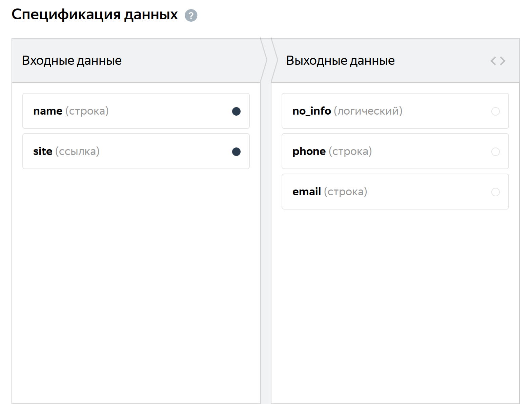Click the (ссылка) type label of site
This screenshot has width=532, height=417.
77,152
